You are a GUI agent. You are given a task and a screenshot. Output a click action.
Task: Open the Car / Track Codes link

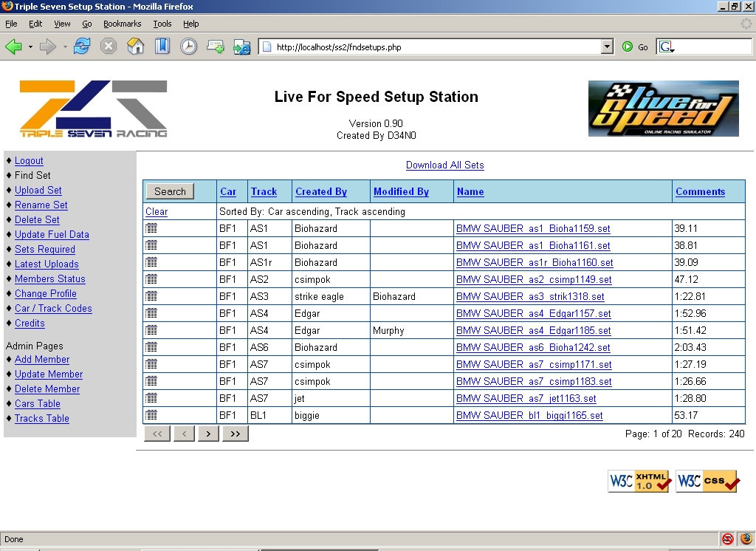(x=53, y=308)
